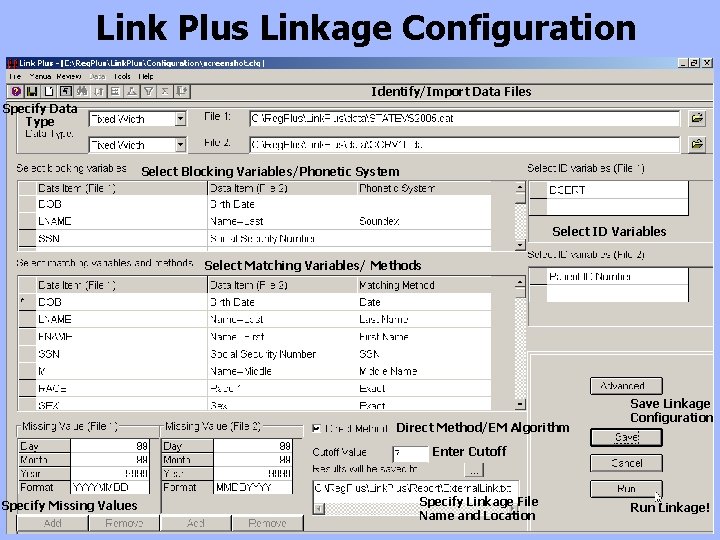The height and width of the screenshot is (540, 720).
Task: Select First Name matching method cell
Action: pyautogui.click(x=423, y=337)
